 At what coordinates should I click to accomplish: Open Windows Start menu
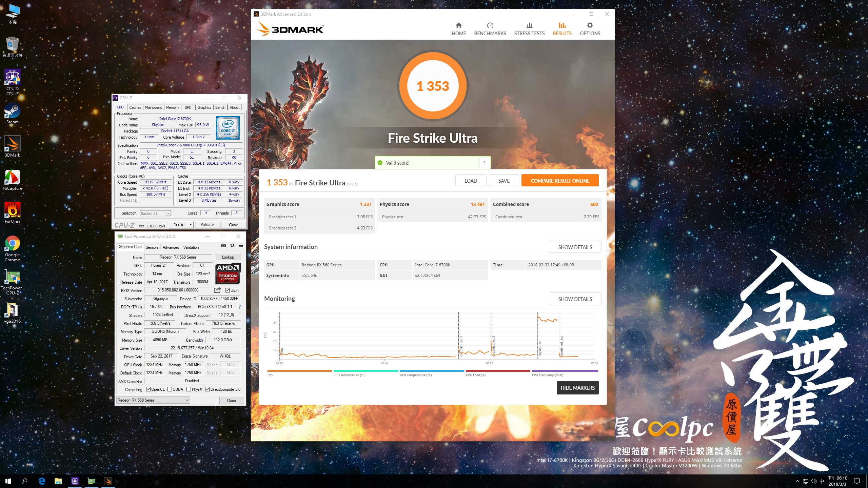pyautogui.click(x=8, y=481)
